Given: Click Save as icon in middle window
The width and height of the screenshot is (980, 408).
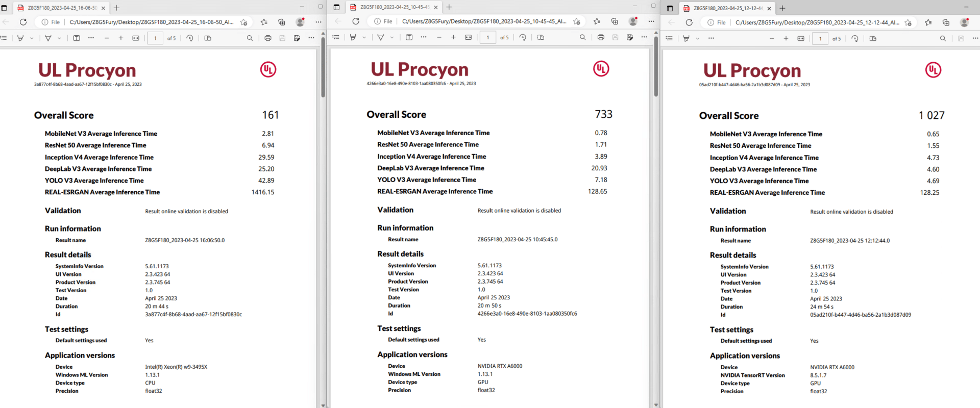Looking at the screenshot, I should click(x=630, y=37).
